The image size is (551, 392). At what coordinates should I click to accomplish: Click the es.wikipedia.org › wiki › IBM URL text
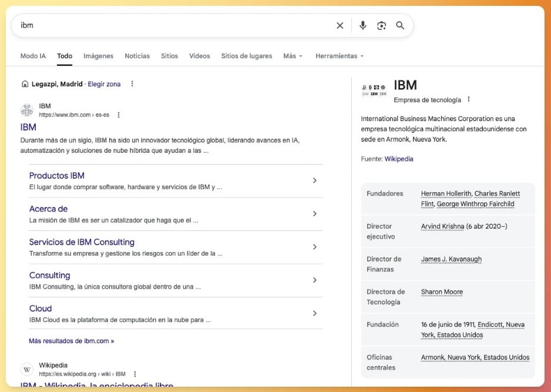coord(82,374)
